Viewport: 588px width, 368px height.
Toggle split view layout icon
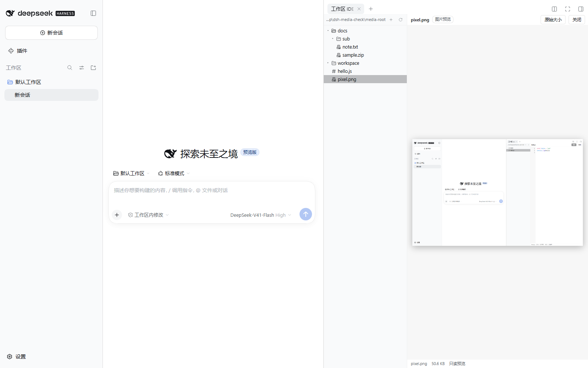click(555, 9)
